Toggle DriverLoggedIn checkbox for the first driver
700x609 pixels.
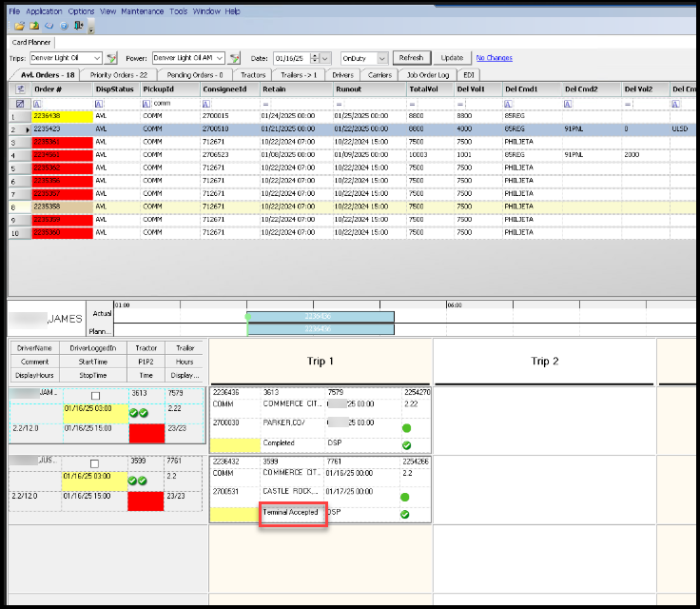[x=93, y=396]
